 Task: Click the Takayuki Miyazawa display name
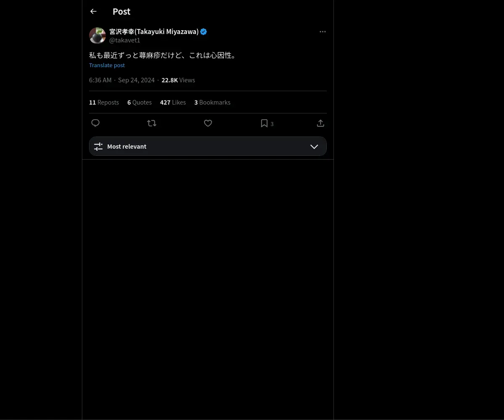point(154,31)
